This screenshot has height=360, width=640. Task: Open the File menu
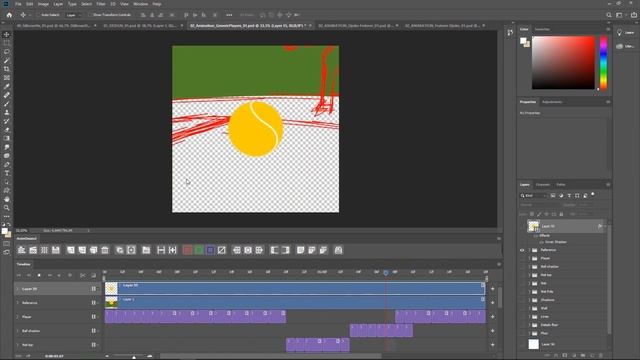[x=18, y=4]
